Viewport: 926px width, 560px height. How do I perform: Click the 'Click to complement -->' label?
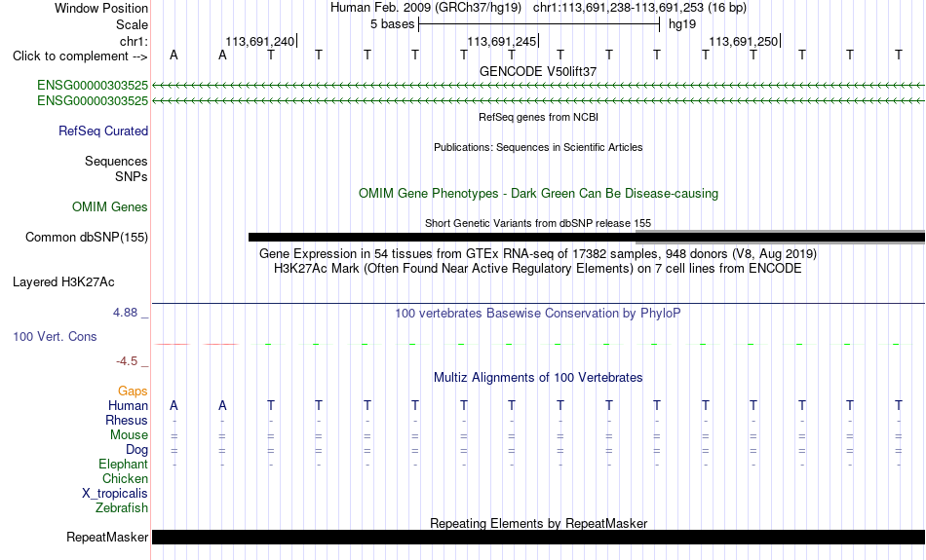click(x=80, y=56)
